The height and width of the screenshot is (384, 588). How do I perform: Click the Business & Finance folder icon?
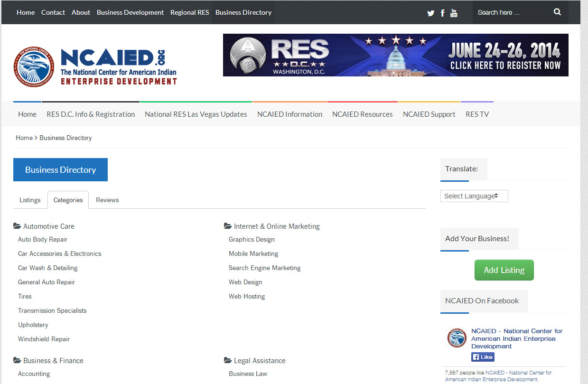pos(17,361)
